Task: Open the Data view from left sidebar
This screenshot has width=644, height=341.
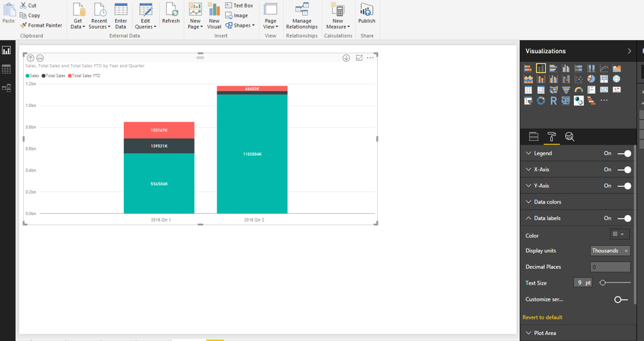Action: click(7, 69)
